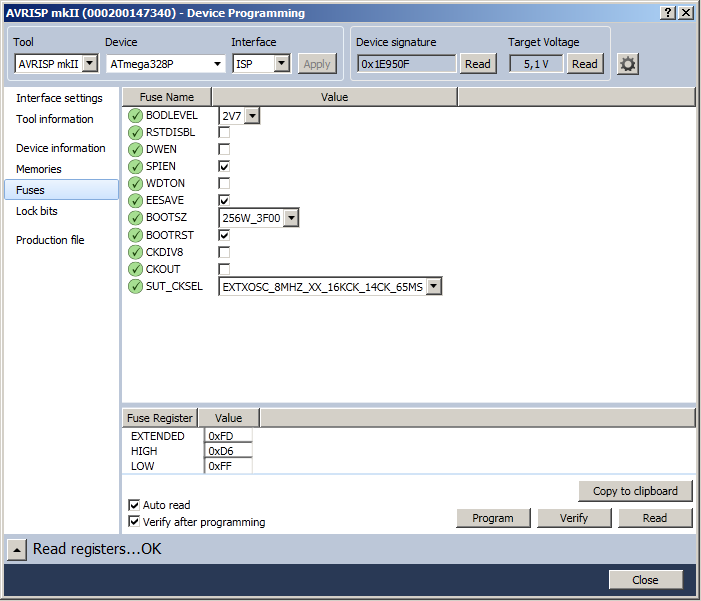Click the EXTENDED fuse value field 0xFD
The height and width of the screenshot is (601, 701).
click(x=228, y=436)
